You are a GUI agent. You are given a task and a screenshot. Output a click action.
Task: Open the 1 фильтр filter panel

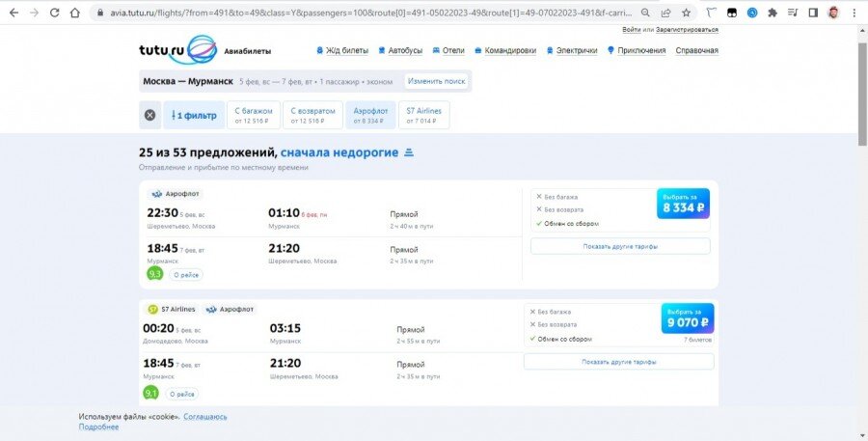point(194,115)
